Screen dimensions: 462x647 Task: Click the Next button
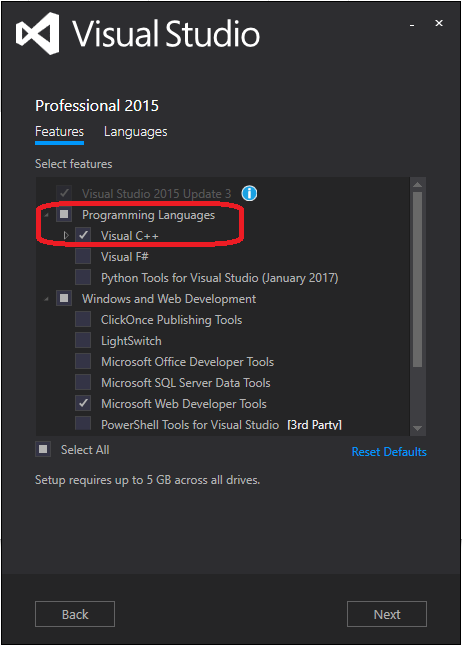pos(387,614)
